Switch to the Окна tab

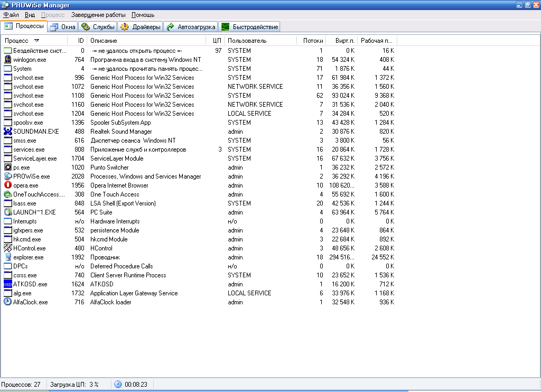63,27
